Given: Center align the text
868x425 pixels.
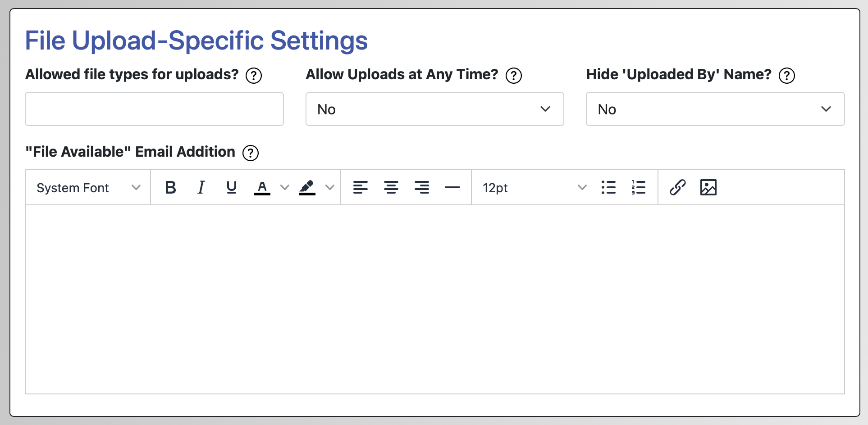Looking at the screenshot, I should pyautogui.click(x=391, y=187).
